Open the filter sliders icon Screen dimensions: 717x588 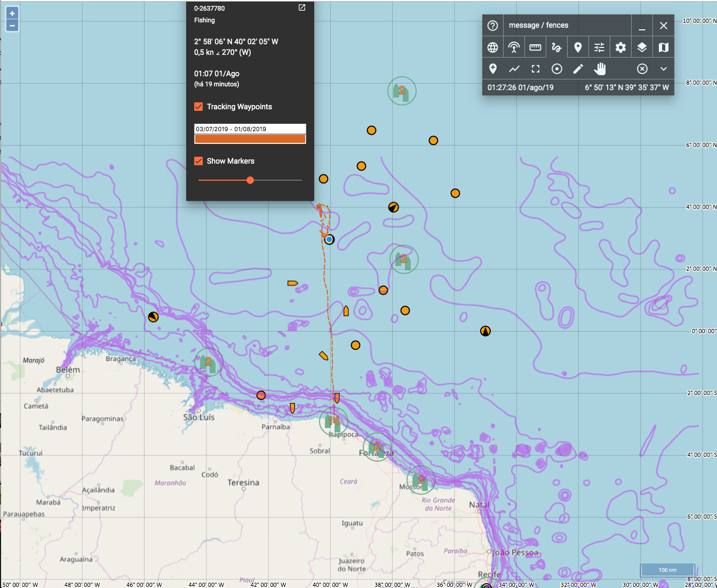click(x=599, y=47)
